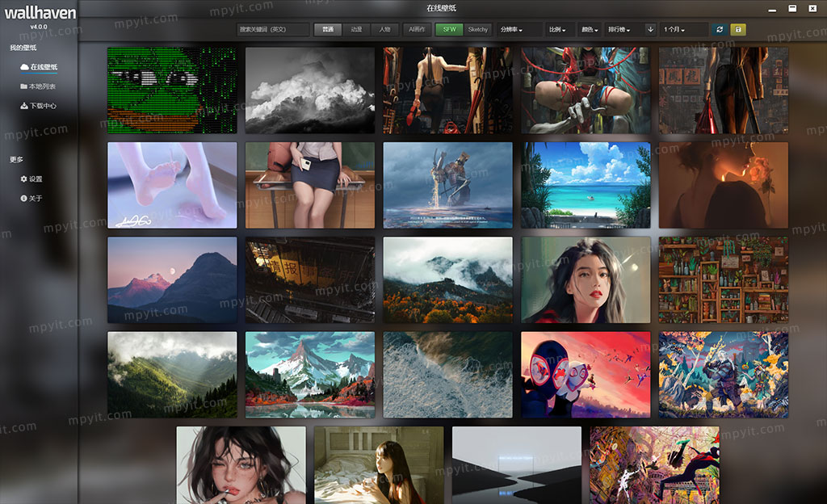827x504 pixels.
Task: Toggle the green SFW purity filter
Action: tap(449, 30)
